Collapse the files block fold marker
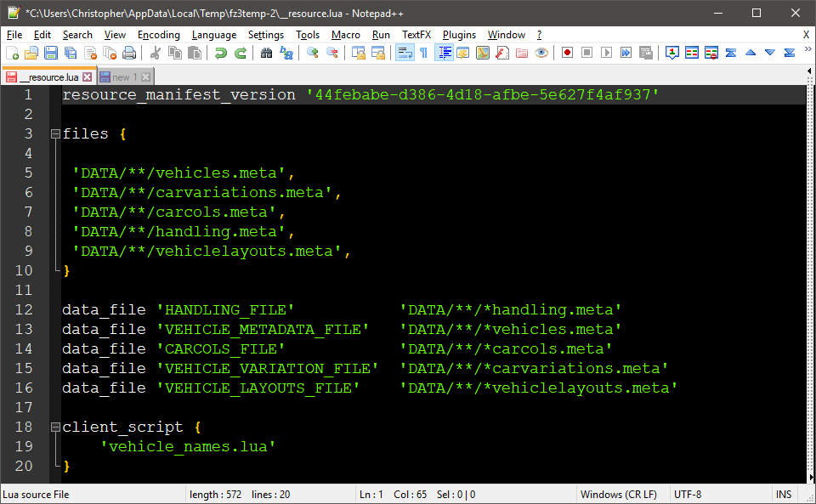This screenshot has height=504, width=816. click(x=55, y=133)
